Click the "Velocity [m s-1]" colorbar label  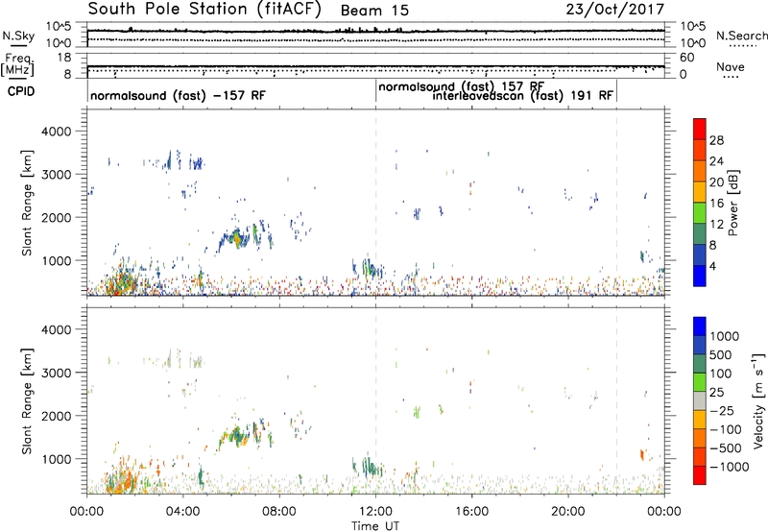point(758,400)
